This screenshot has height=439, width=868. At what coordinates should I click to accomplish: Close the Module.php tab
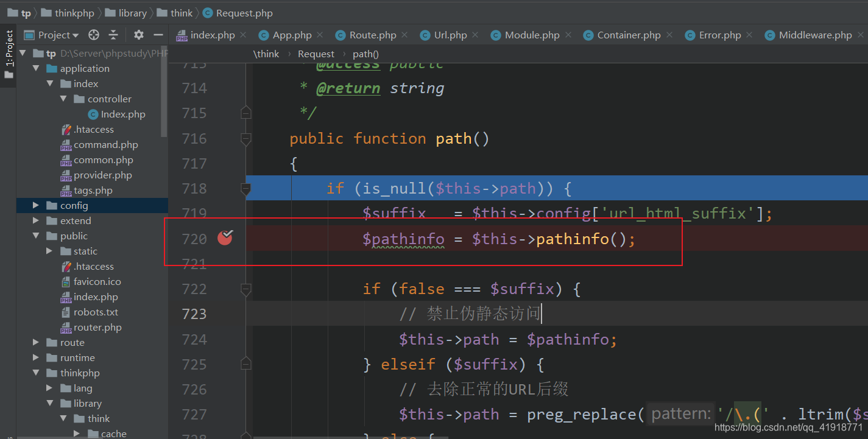[x=568, y=35]
